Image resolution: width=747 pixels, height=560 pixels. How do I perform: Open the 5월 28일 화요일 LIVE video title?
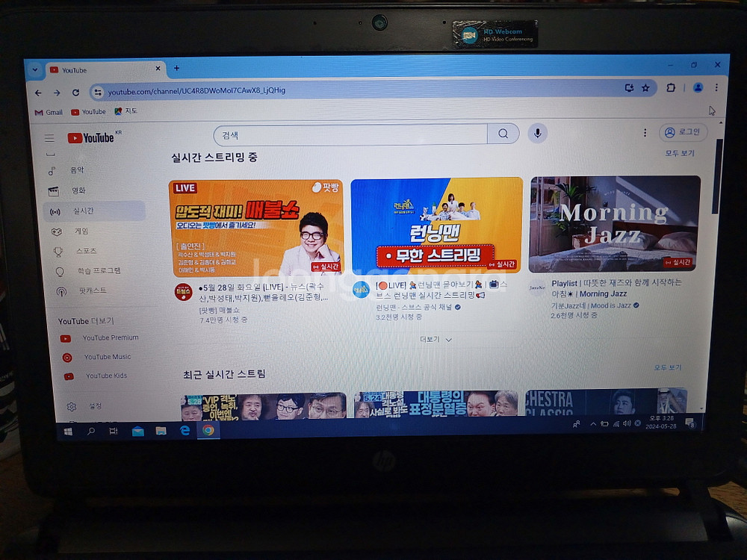(264, 292)
